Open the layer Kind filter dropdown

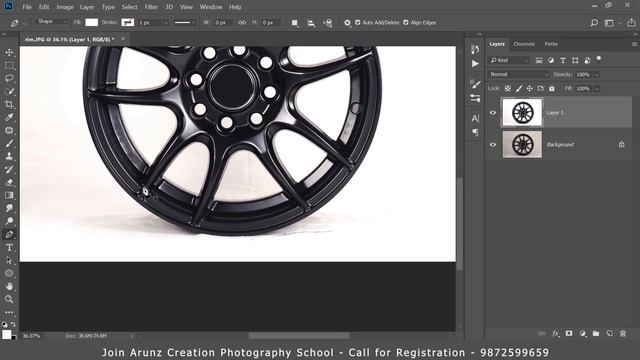(x=509, y=60)
